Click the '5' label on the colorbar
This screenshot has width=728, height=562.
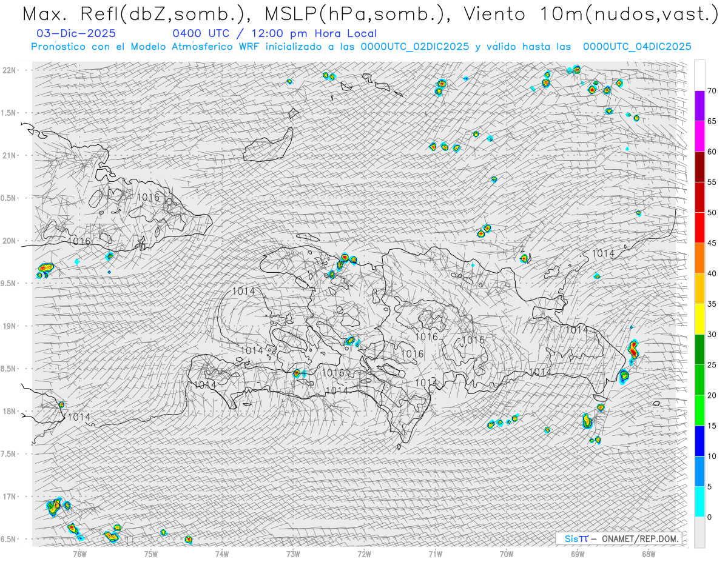[710, 487]
